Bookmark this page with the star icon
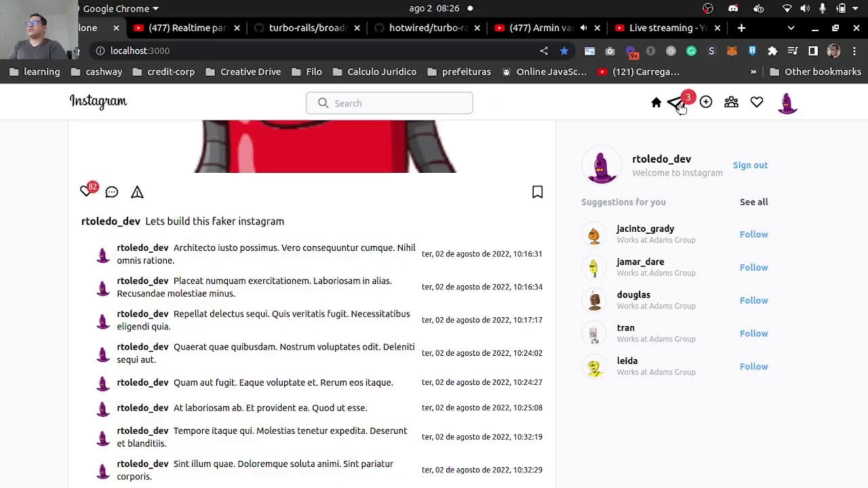Image resolution: width=868 pixels, height=488 pixels. pos(564,51)
